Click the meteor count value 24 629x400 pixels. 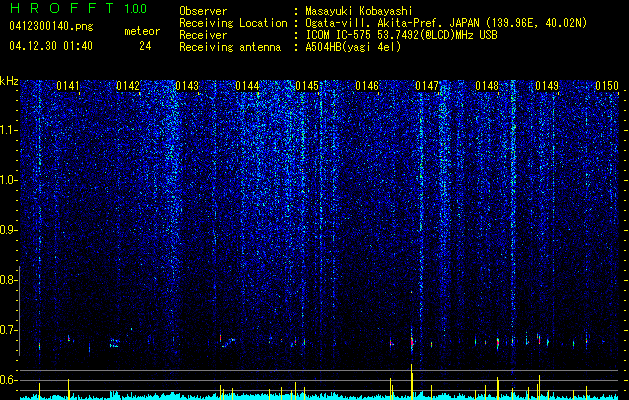pos(145,46)
